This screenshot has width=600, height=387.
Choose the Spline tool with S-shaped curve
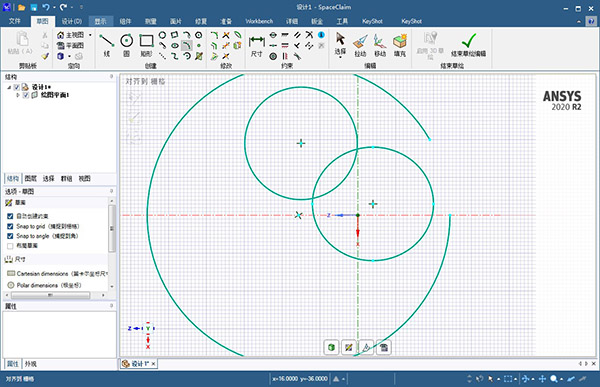(174, 56)
